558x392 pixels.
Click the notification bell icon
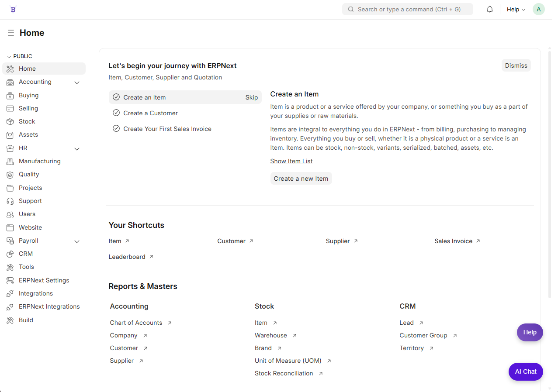click(x=490, y=9)
